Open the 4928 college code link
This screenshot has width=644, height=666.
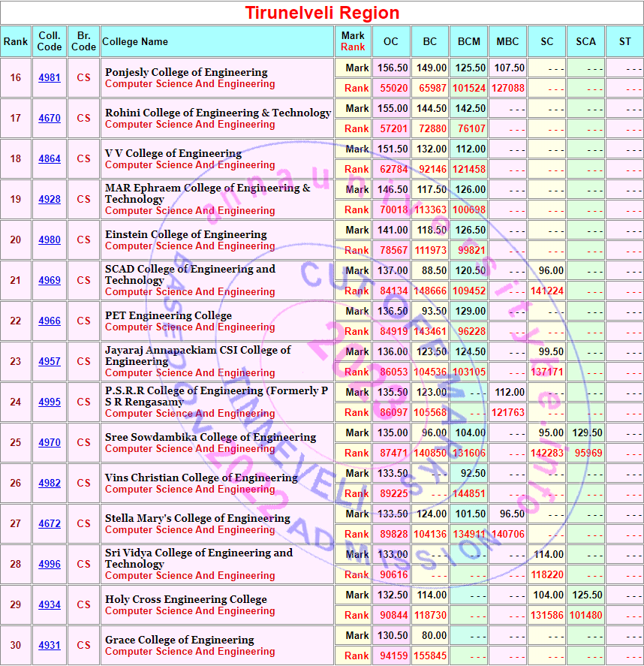coord(50,200)
